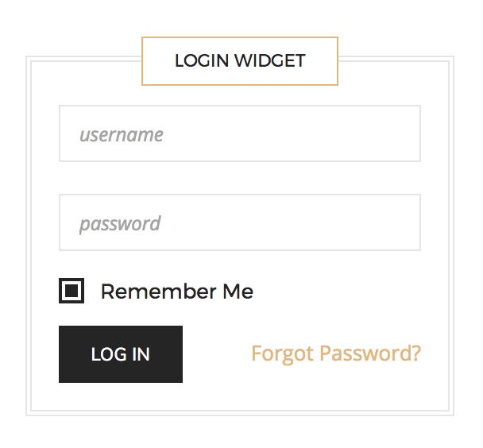The width and height of the screenshot is (483, 448).
Task: Enable the Remember Me option box
Action: tap(71, 292)
